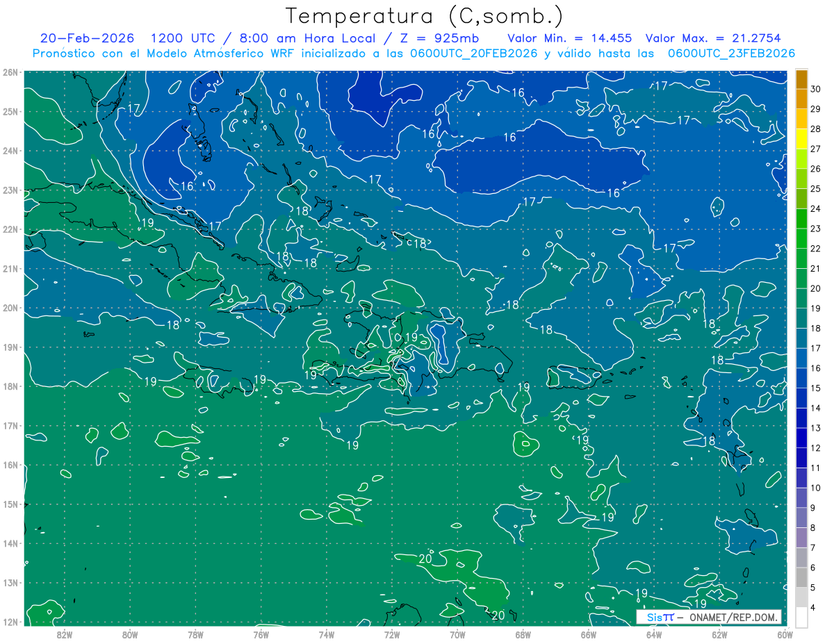Click 'Valor Min. = 14.455' text

(570, 38)
